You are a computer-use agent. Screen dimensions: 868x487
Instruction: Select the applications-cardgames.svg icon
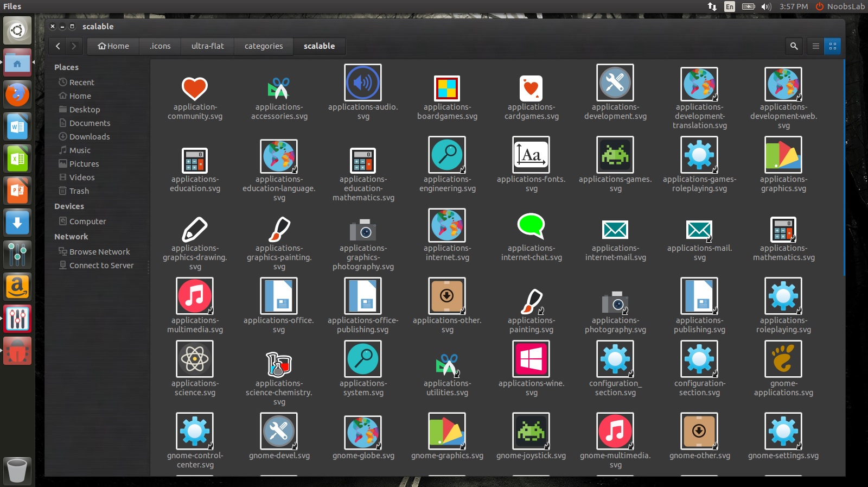(x=531, y=88)
